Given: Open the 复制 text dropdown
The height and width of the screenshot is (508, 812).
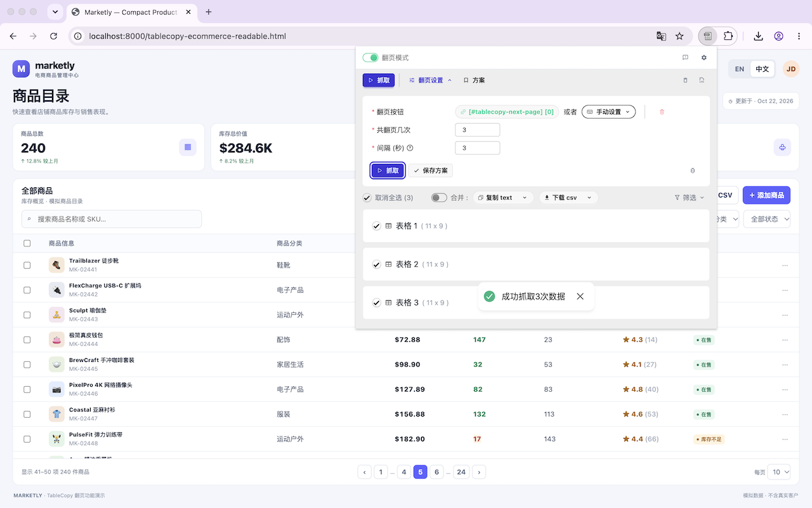Looking at the screenshot, I should click(x=502, y=197).
